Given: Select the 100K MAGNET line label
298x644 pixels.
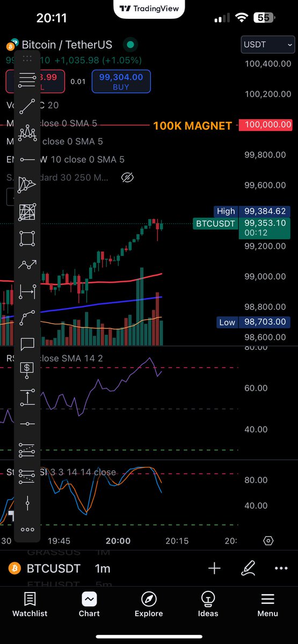Looking at the screenshot, I should point(193,126).
